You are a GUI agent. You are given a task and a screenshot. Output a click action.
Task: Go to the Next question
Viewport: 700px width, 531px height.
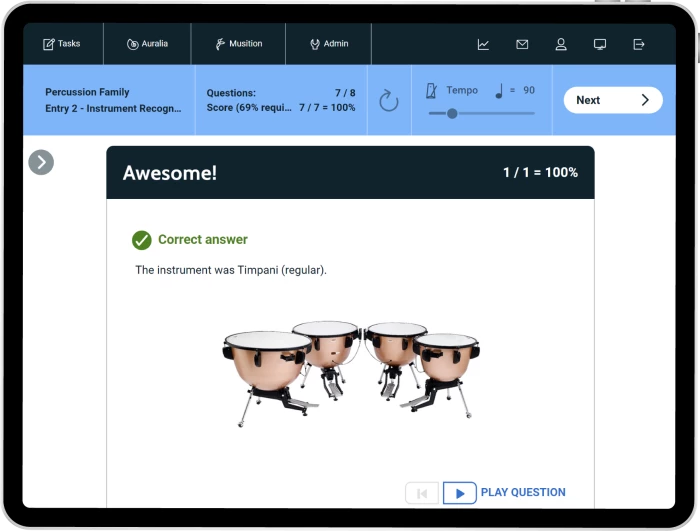pos(612,100)
